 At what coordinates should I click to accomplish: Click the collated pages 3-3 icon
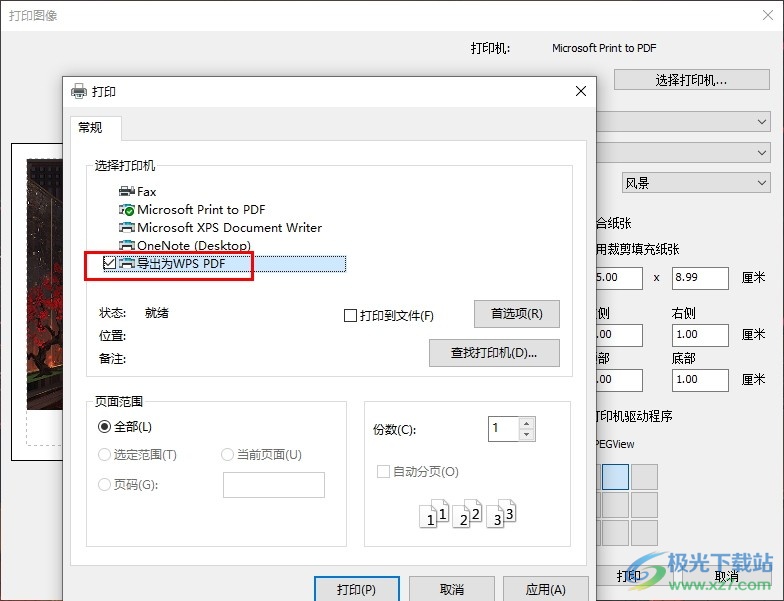pyautogui.click(x=501, y=514)
